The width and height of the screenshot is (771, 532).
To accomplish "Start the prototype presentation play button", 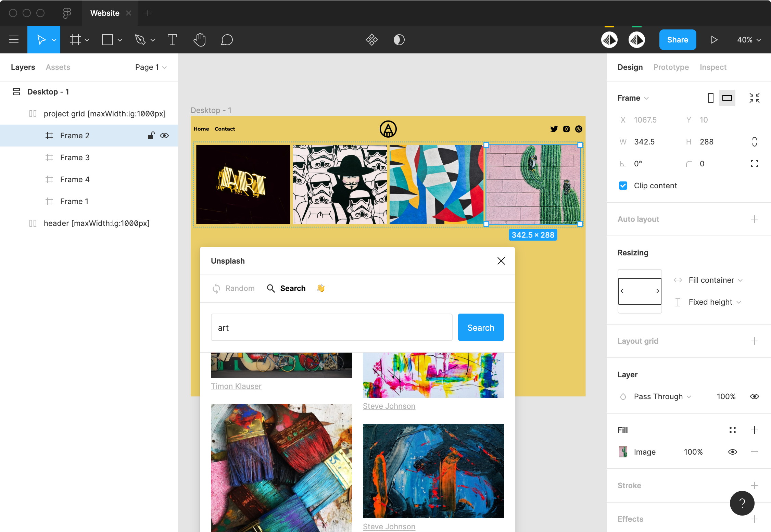I will (x=714, y=40).
